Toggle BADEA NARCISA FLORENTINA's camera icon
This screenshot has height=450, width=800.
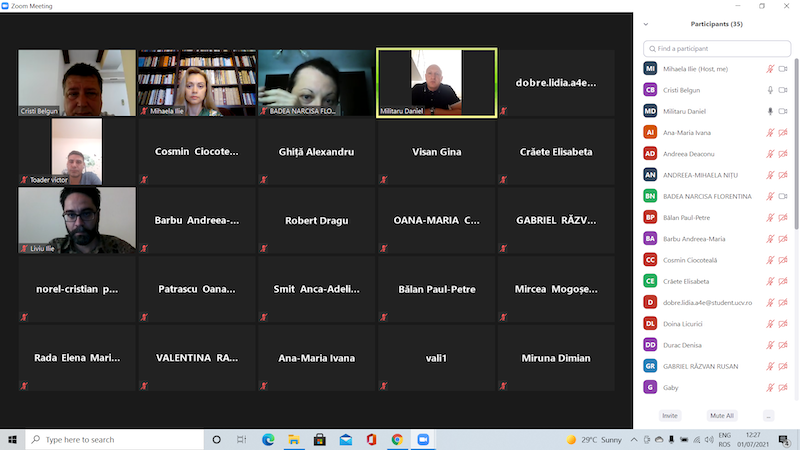(x=783, y=196)
